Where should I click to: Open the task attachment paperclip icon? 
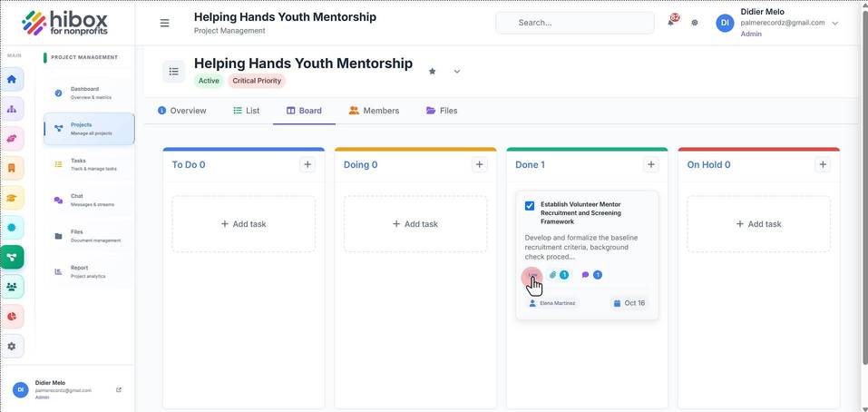coord(552,275)
